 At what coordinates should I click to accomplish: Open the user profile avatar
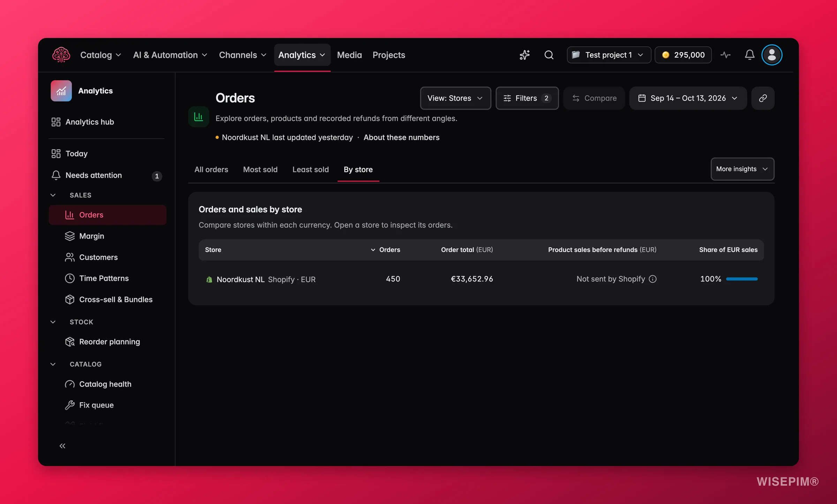click(772, 55)
